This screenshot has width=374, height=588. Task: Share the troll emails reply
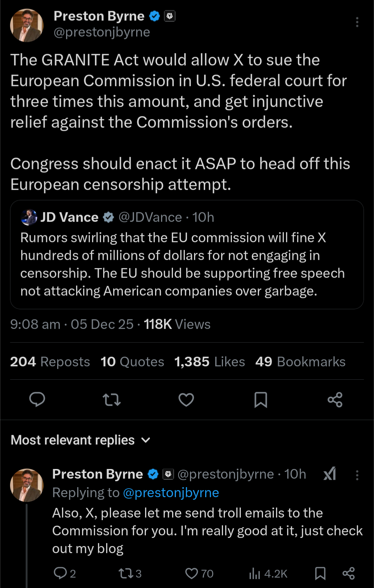(348, 574)
